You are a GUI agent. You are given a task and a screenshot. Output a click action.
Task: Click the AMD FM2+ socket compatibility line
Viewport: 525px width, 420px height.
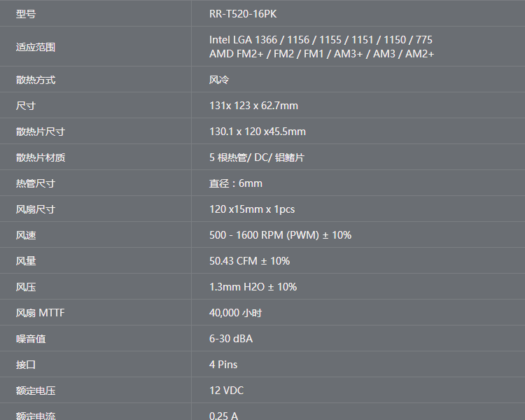pos(321,54)
